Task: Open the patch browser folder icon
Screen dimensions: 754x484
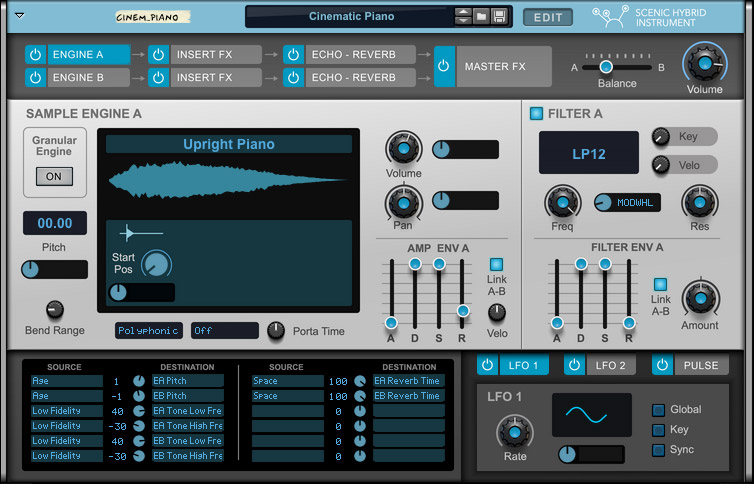Action: pos(481,16)
